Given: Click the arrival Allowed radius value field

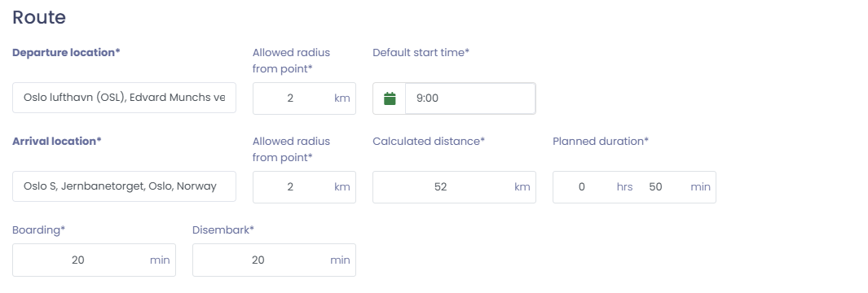Looking at the screenshot, I should [x=304, y=187].
